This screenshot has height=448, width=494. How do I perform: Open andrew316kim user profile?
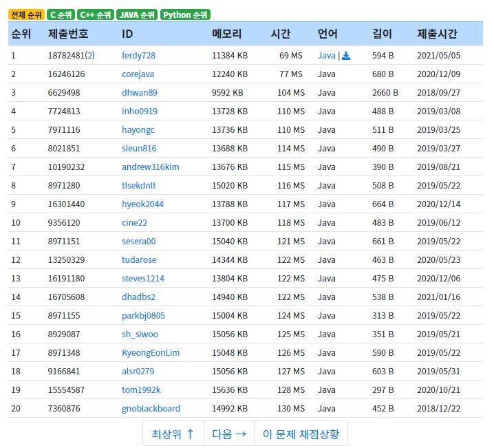coord(150,167)
